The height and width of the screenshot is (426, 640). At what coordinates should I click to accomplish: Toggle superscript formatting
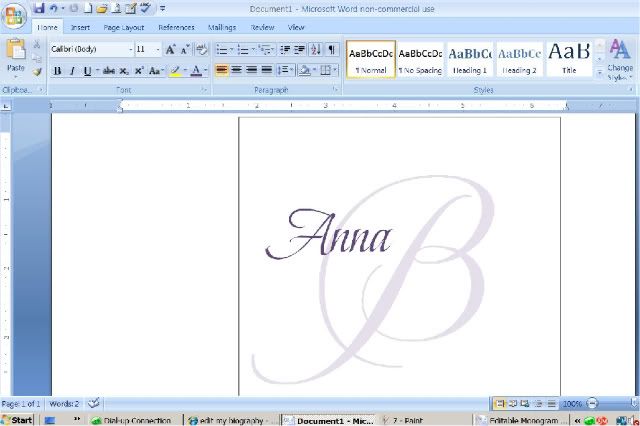pyautogui.click(x=139, y=71)
